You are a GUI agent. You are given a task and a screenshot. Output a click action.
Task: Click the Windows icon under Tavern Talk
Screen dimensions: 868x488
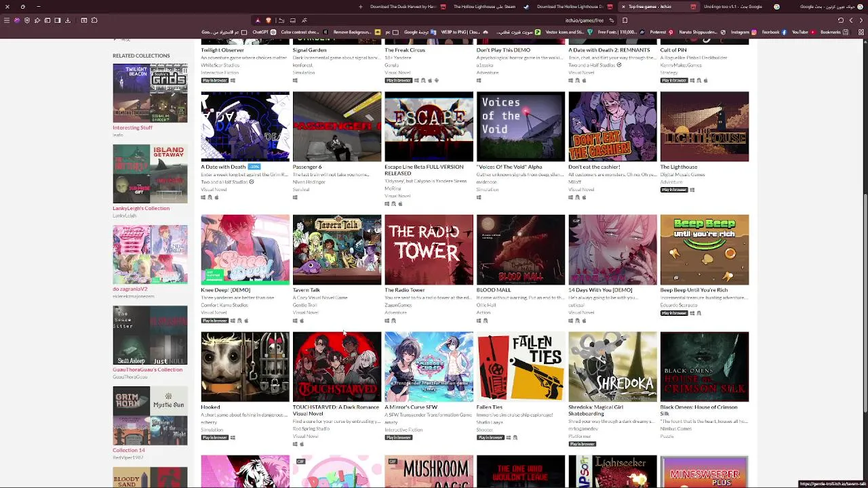[x=295, y=321]
